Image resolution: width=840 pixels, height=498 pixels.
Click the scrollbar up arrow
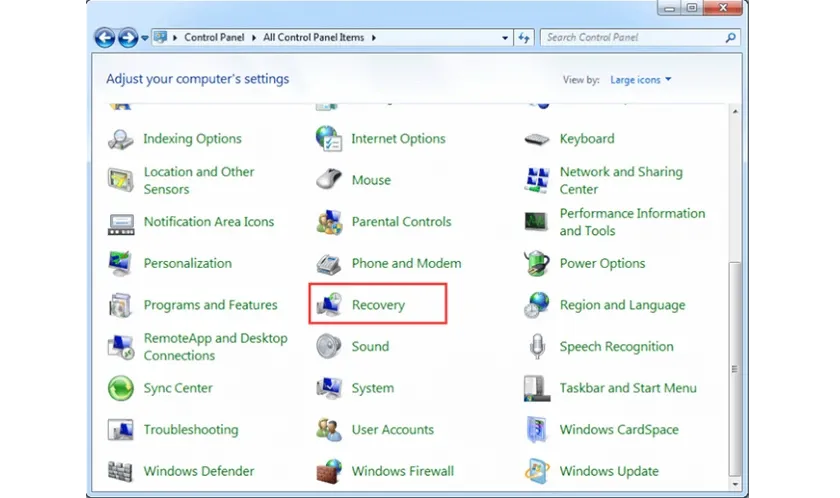(x=735, y=111)
